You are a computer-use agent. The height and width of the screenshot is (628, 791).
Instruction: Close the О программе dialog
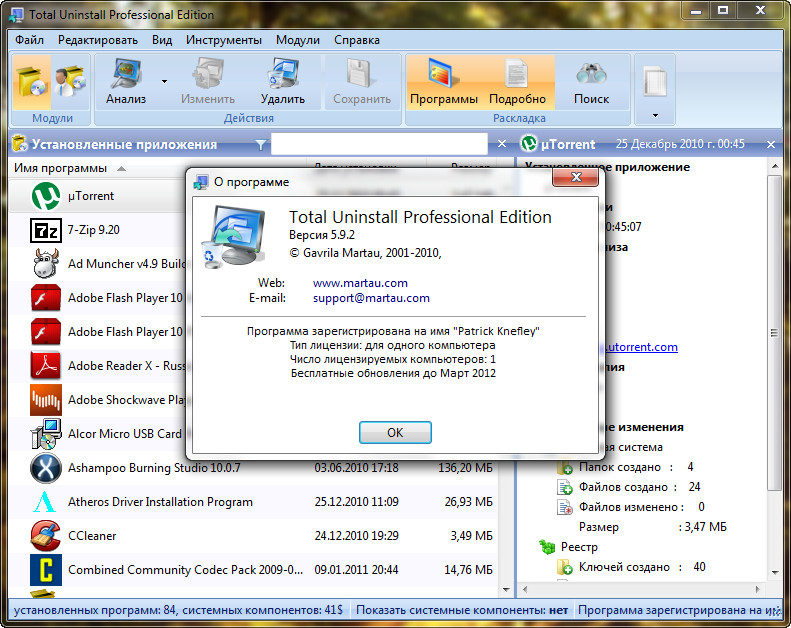tap(576, 177)
